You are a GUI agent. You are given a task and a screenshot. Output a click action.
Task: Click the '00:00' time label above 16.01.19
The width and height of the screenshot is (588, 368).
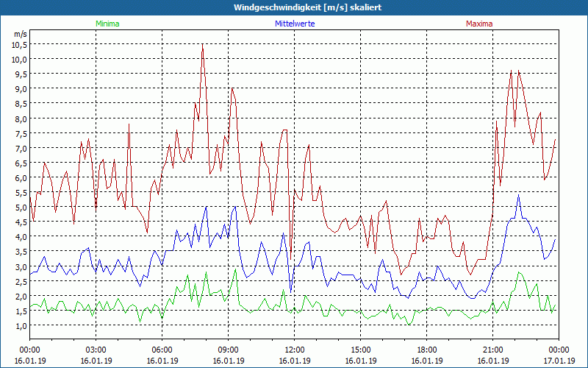[x=29, y=350]
